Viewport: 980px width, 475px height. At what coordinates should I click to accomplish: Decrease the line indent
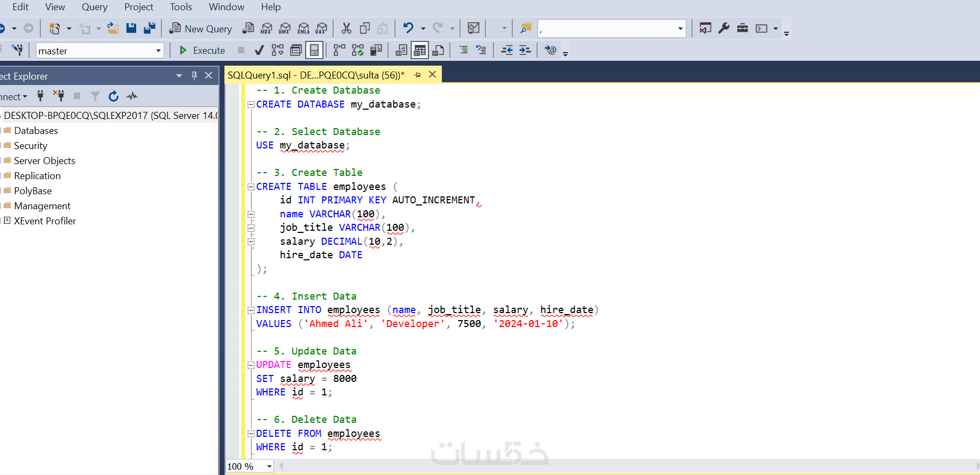click(x=507, y=50)
